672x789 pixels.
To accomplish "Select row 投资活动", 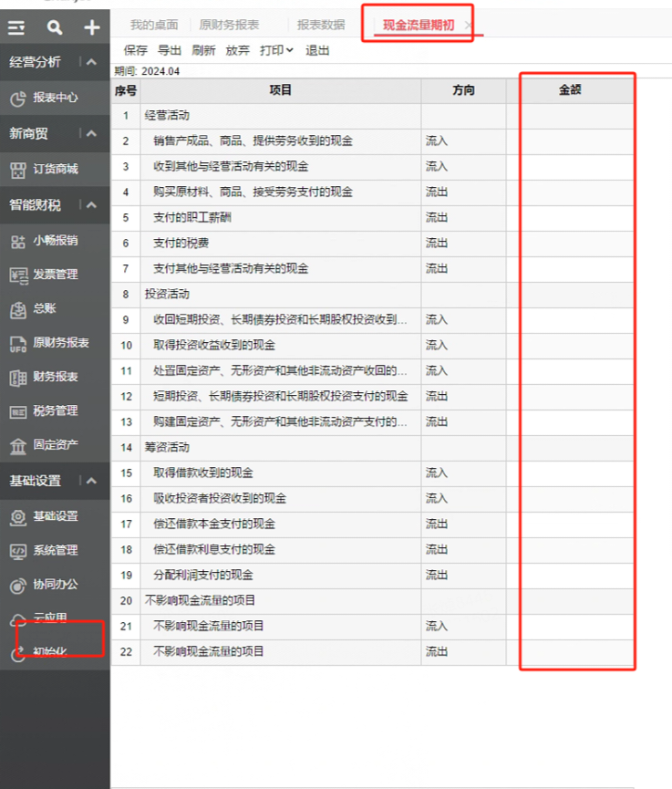I will pyautogui.click(x=373, y=295).
